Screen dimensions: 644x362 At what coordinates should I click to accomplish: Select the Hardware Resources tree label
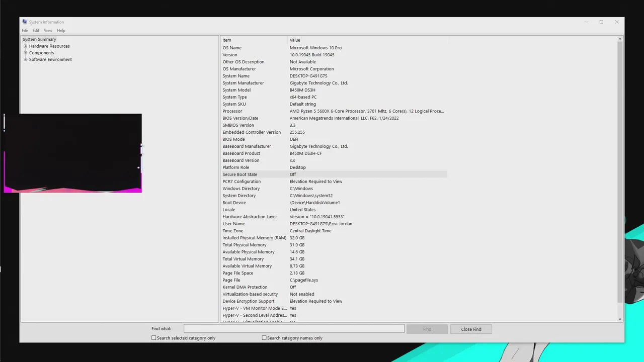click(49, 46)
